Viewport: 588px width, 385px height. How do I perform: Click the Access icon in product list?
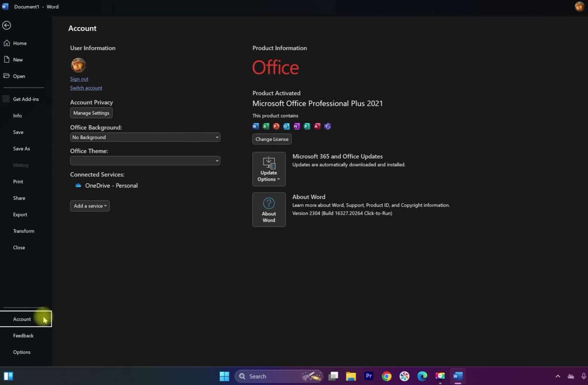coord(317,126)
